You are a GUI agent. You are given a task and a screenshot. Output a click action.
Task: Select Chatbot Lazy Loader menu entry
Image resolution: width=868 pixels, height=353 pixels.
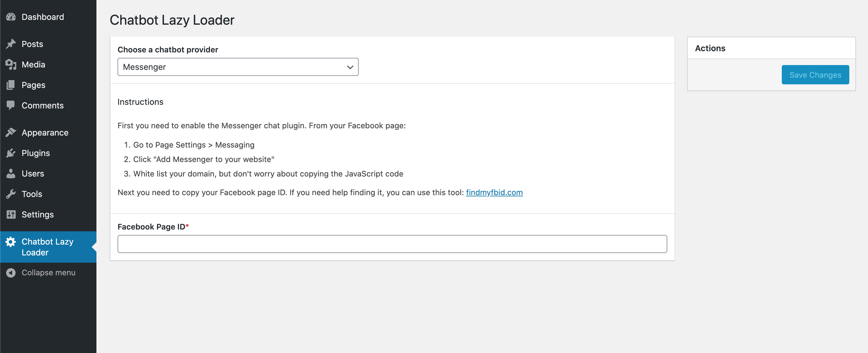pyautogui.click(x=48, y=247)
